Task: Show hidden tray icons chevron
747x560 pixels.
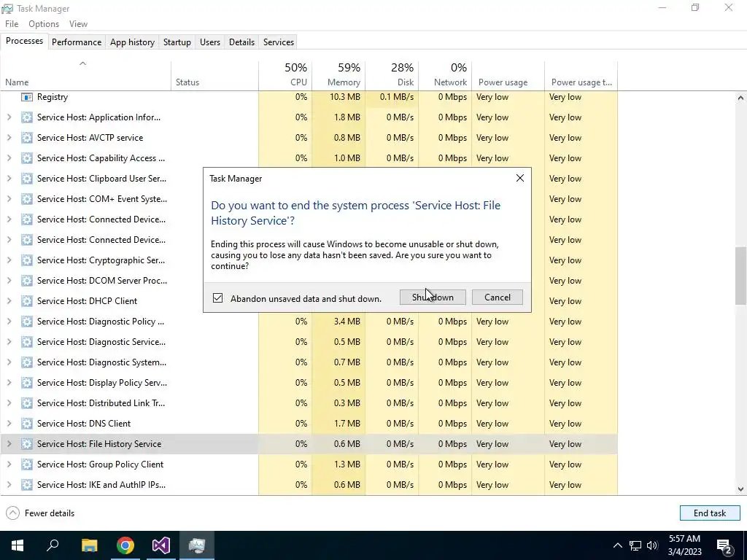Action: tap(617, 545)
